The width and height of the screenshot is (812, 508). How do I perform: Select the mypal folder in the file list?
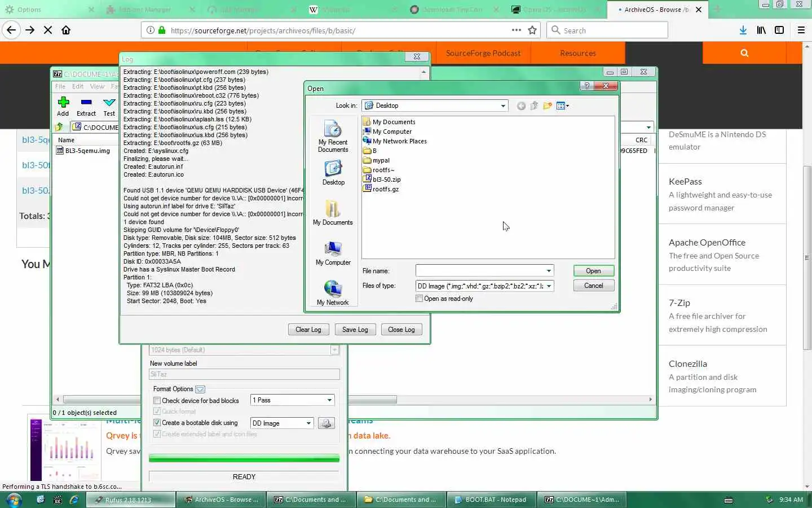376,160
